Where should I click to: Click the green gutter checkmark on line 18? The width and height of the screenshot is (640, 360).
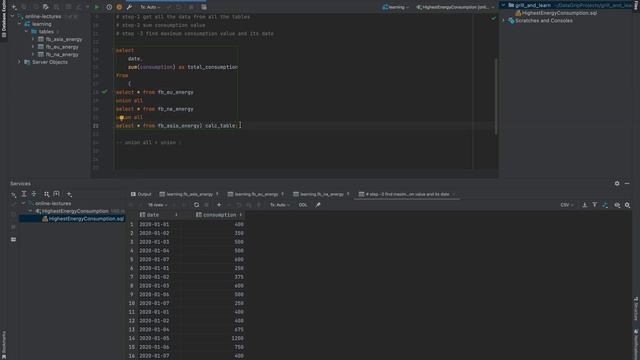pos(105,92)
